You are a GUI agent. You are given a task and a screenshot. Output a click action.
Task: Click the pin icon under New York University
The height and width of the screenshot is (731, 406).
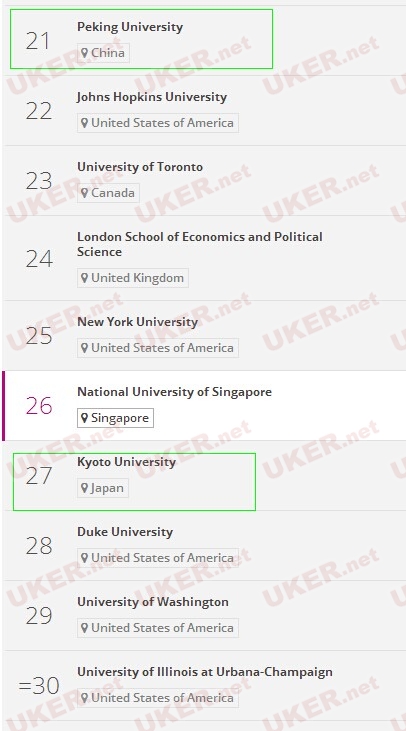(x=84, y=348)
